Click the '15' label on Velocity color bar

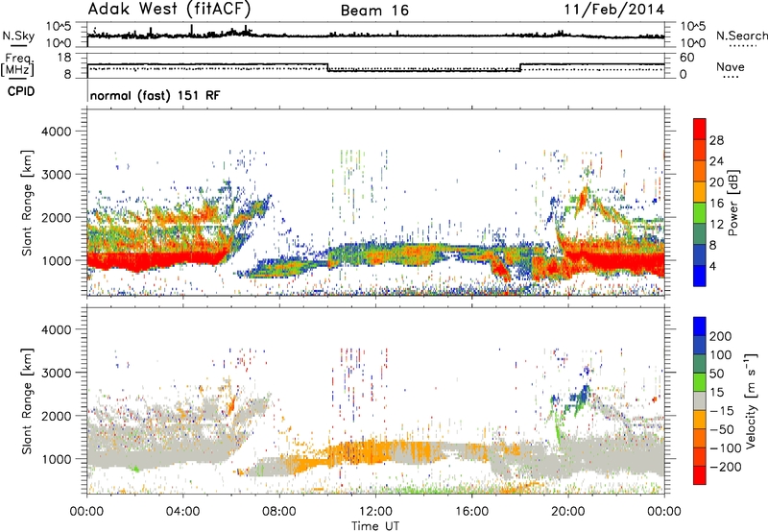pyautogui.click(x=716, y=393)
